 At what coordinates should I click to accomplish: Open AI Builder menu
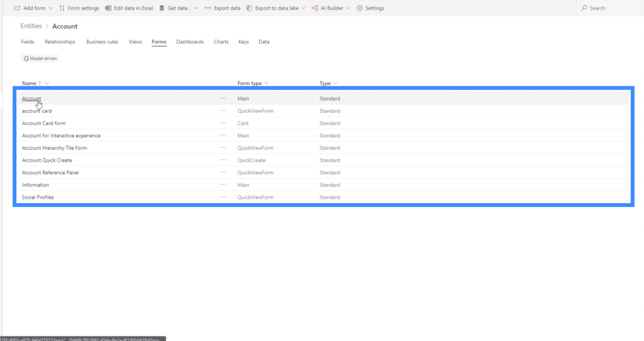[x=328, y=8]
